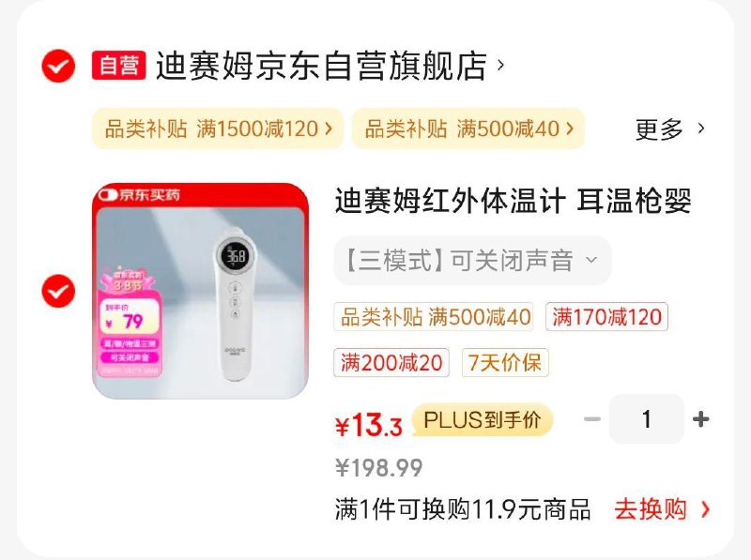The width and height of the screenshot is (751, 560).
Task: Open the 迪赛姆京东自营旗舰店 store page
Action: [x=322, y=66]
